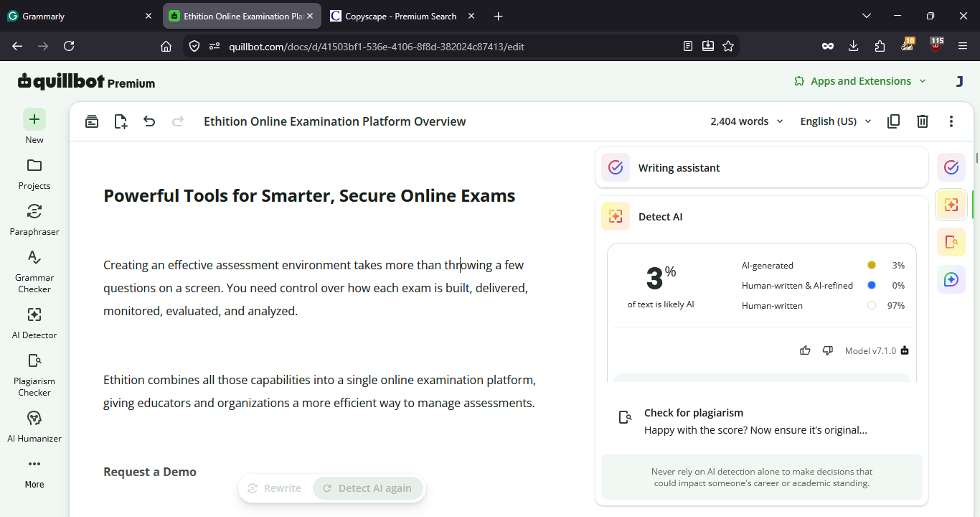Open the Plagiarism Checker from sidebar
This screenshot has height=517, width=980.
click(34, 375)
